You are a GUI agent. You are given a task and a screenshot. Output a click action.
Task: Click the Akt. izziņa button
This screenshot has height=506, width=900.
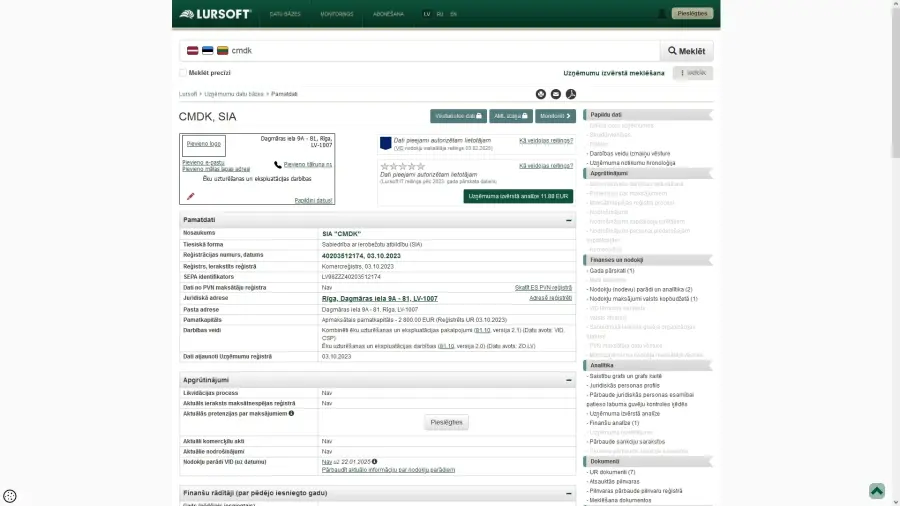511,116
